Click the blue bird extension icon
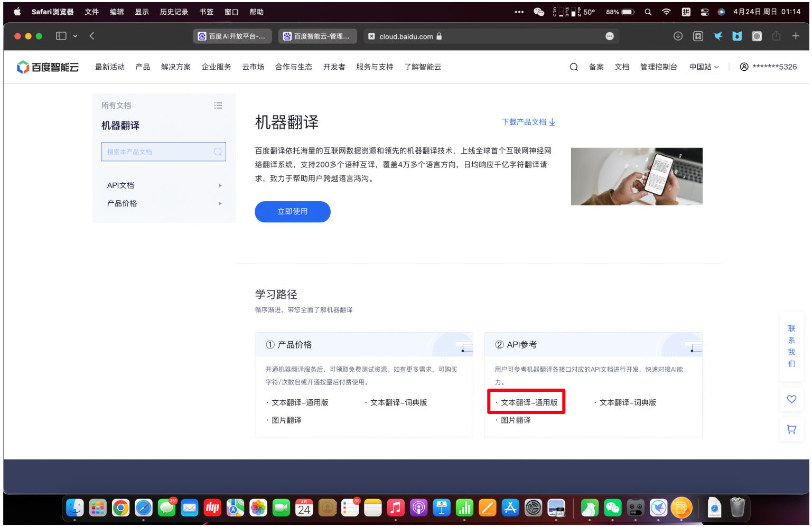 tap(718, 36)
